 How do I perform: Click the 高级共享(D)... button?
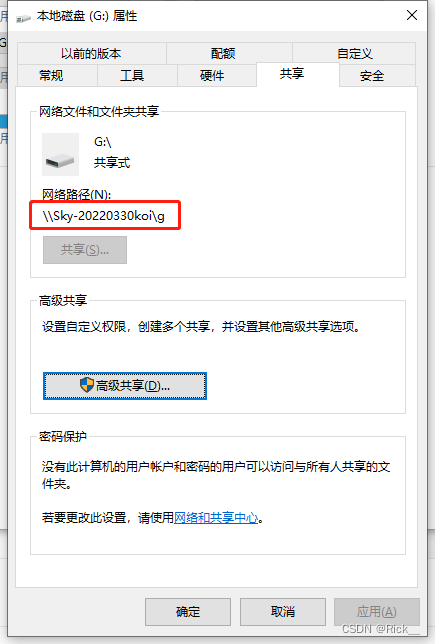[125, 386]
